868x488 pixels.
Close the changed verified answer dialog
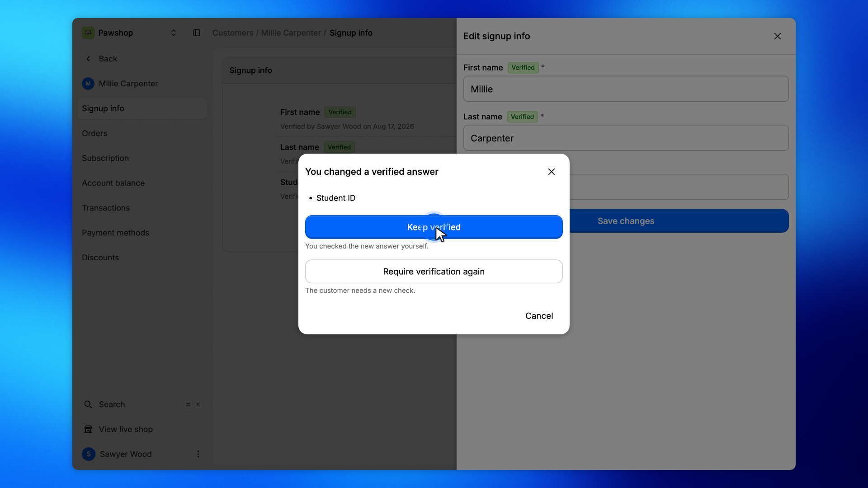coord(552,172)
